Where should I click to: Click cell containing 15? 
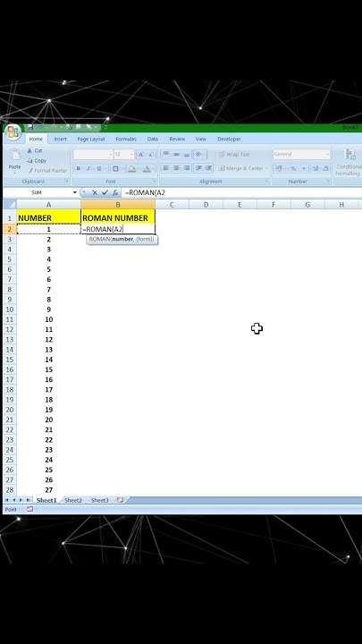[x=49, y=369]
